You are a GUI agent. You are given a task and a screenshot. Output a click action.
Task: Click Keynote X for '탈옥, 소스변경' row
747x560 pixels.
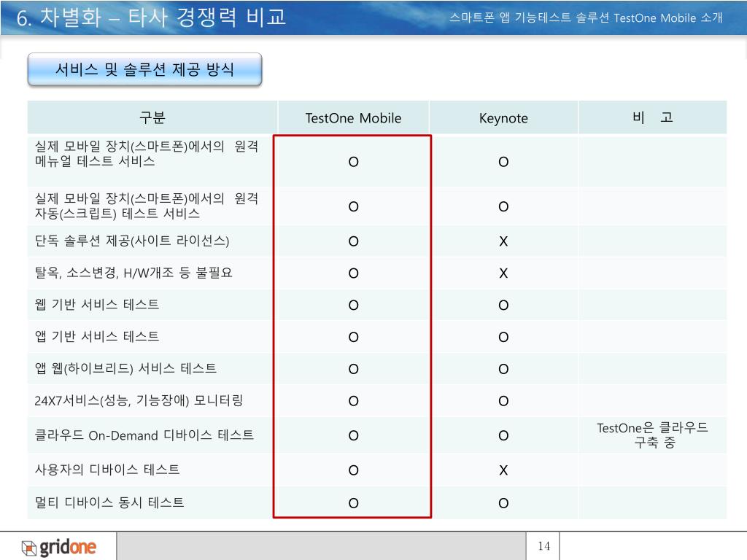[503, 273]
